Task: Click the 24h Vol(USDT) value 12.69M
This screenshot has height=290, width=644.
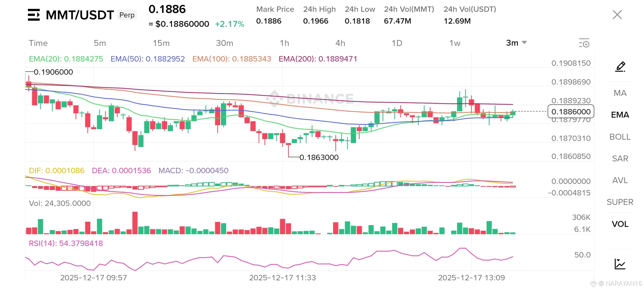Action: click(x=457, y=21)
